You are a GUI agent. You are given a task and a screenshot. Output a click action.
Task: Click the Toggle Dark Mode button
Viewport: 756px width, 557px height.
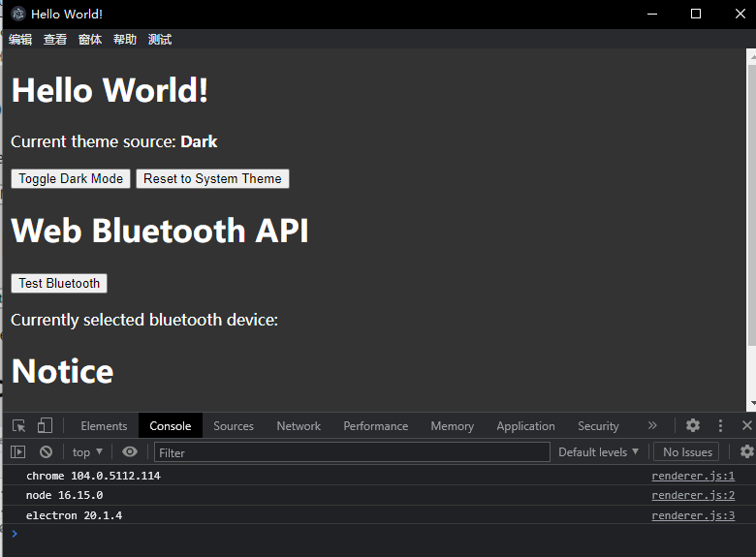71,178
